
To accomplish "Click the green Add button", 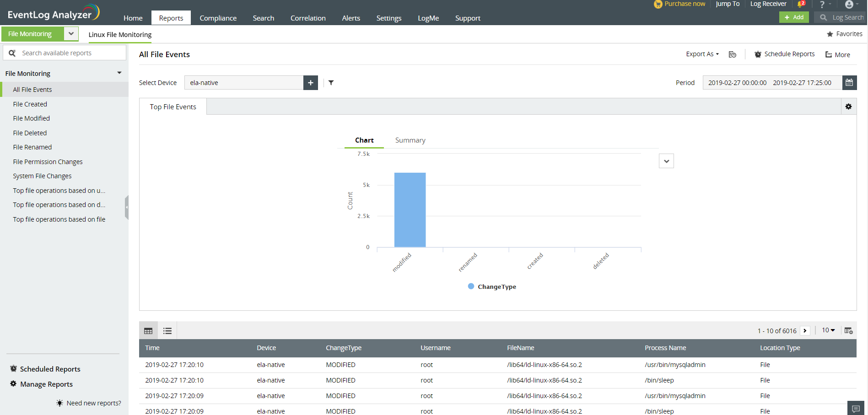I will point(794,17).
